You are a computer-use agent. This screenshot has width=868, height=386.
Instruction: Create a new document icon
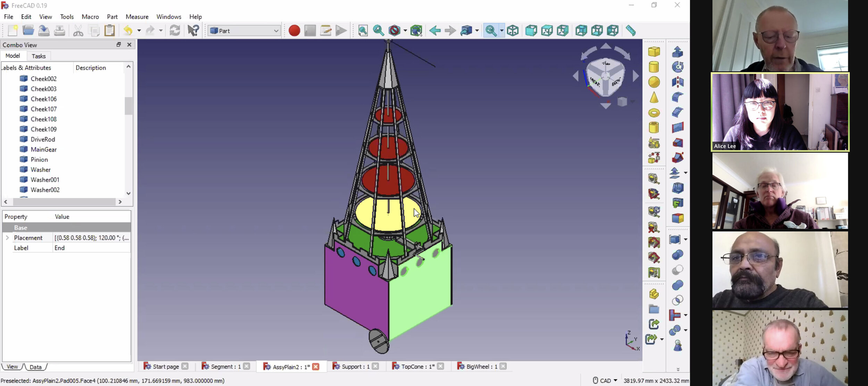[12, 31]
